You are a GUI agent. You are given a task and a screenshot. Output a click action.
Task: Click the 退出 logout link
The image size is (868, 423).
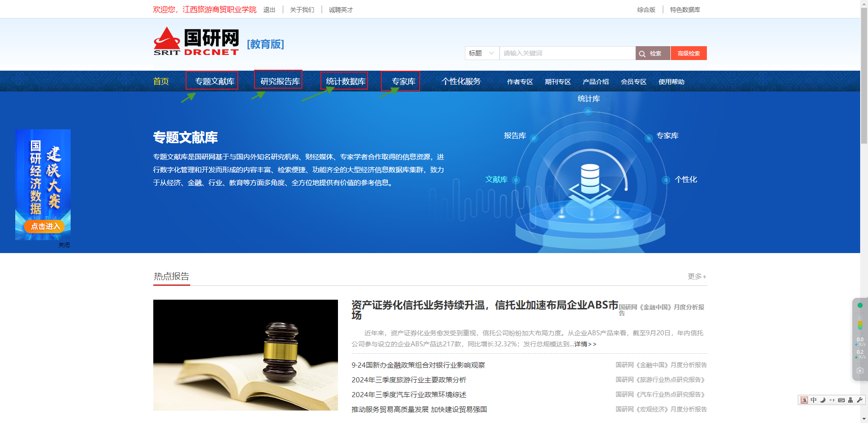(x=269, y=10)
